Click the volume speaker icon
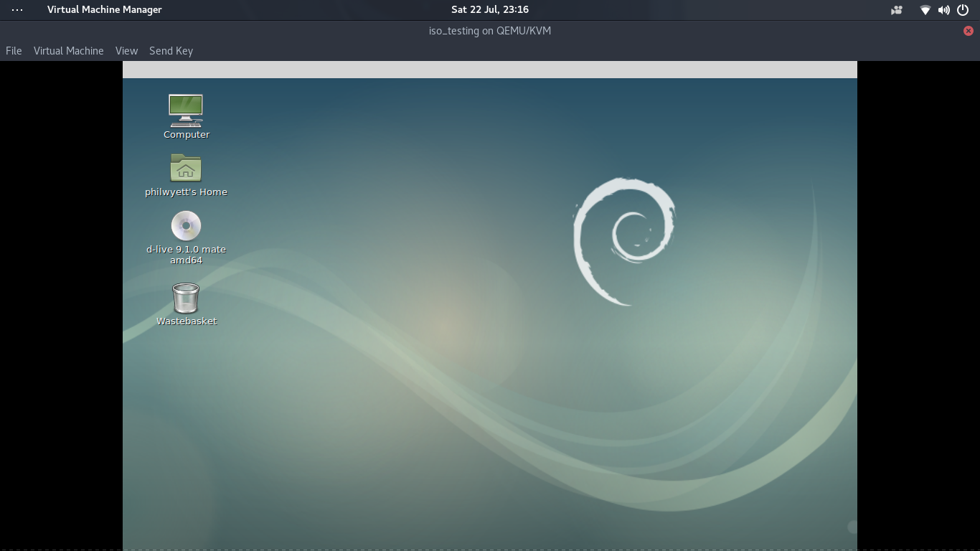 point(944,10)
